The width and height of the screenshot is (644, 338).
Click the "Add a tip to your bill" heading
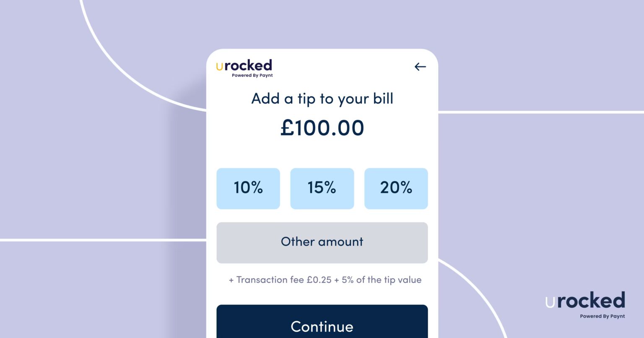[x=322, y=99]
